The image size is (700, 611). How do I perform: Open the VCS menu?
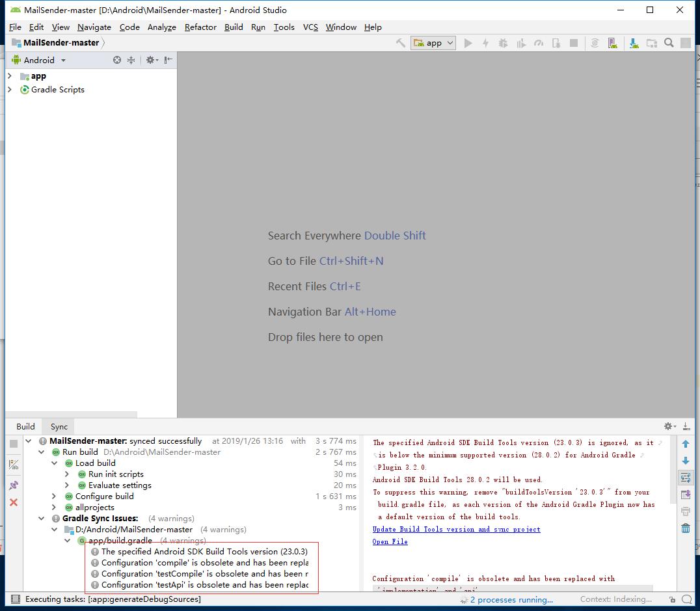pos(310,27)
